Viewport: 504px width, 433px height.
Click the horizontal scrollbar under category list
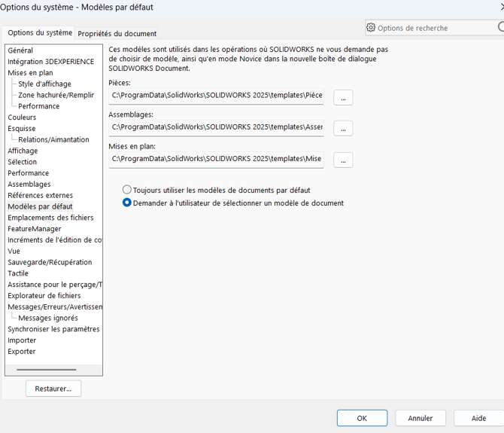[47, 370]
